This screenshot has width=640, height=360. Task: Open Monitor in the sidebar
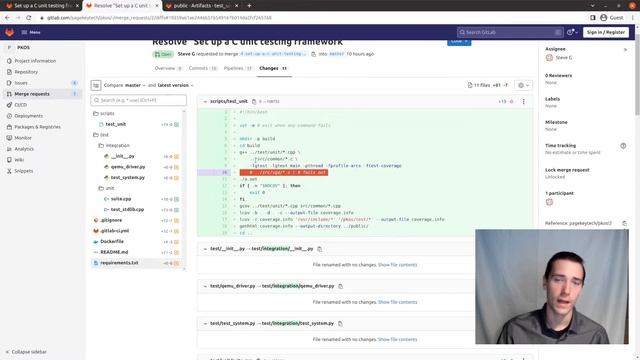coord(23,138)
